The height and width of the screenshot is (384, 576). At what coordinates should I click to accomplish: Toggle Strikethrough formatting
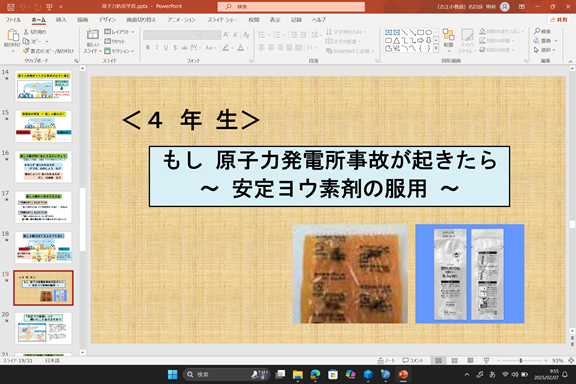point(184,48)
